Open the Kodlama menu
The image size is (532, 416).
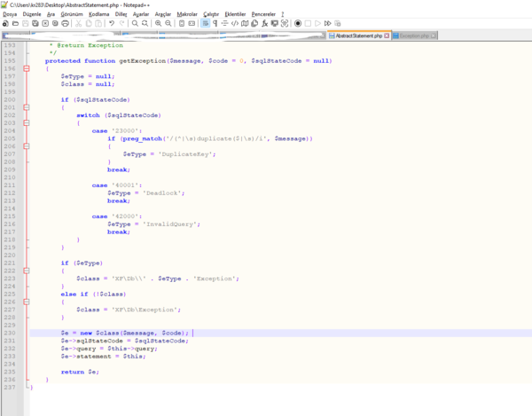pos(99,14)
